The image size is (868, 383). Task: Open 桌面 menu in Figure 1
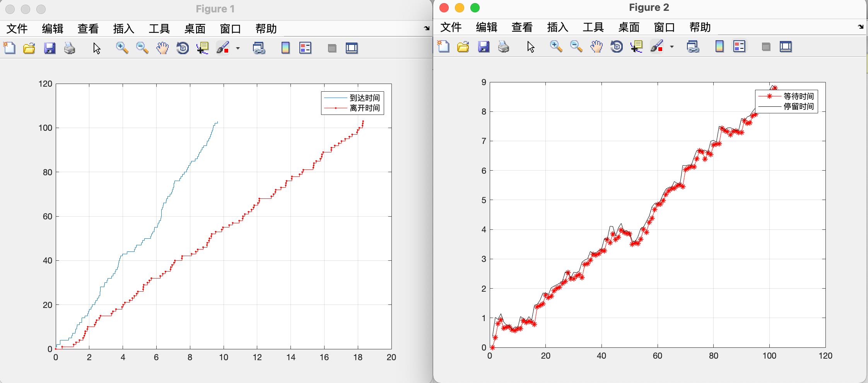coord(195,29)
